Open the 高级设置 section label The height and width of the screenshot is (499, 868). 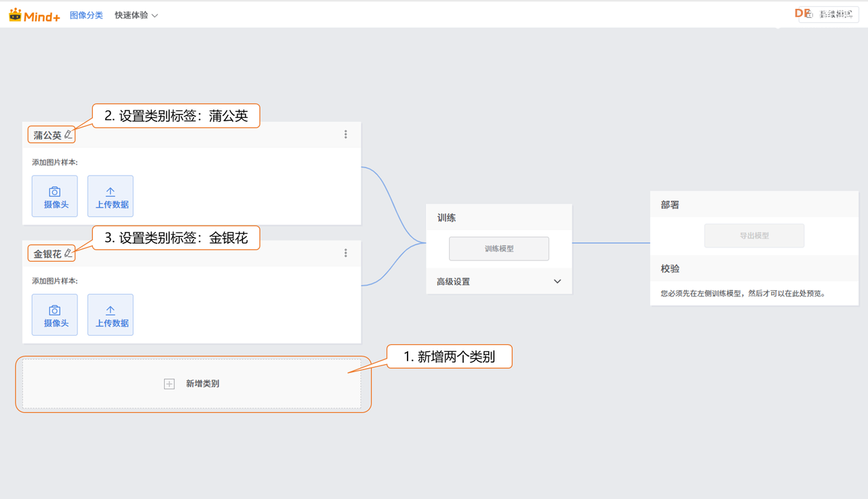453,281
